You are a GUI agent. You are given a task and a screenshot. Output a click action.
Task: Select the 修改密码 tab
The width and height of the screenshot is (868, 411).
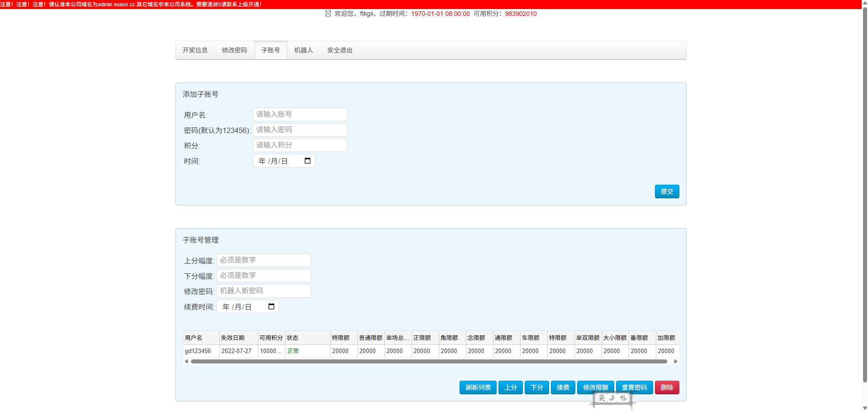[234, 50]
